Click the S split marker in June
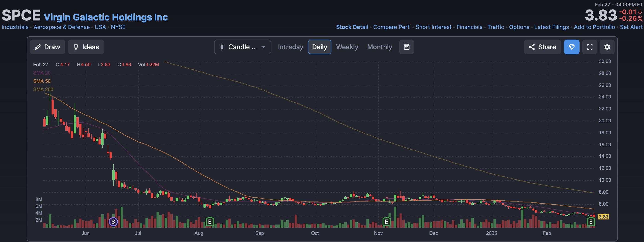This screenshot has width=644, height=242. click(x=113, y=222)
